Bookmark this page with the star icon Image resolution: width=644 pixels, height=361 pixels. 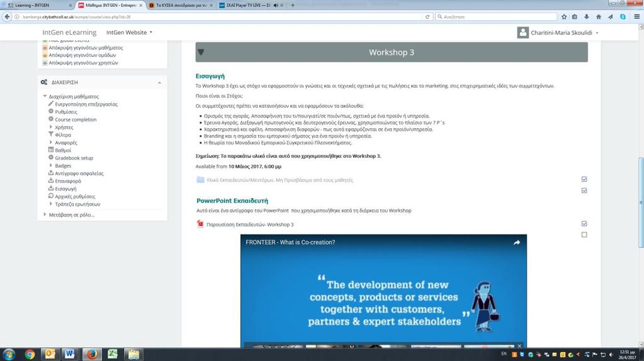[x=564, y=17]
